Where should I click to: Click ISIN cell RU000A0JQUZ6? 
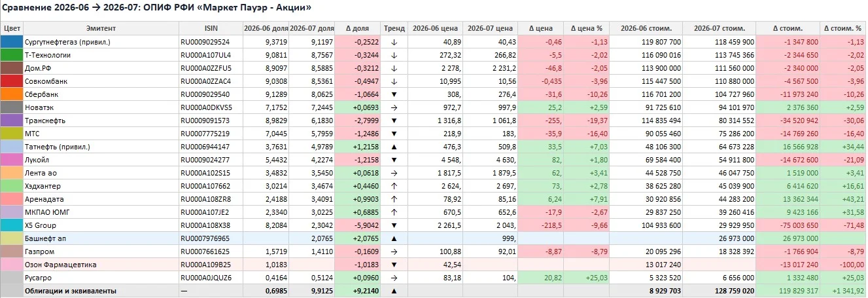pos(211,277)
